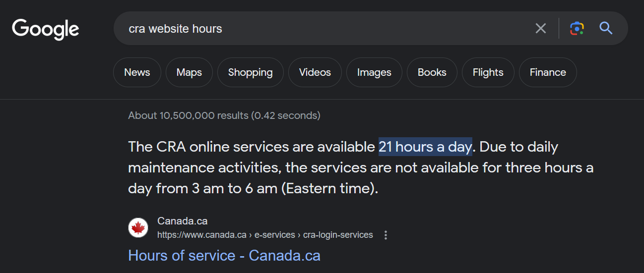The image size is (644, 273).
Task: Click the About 10,500,000 results text
Action: point(224,115)
